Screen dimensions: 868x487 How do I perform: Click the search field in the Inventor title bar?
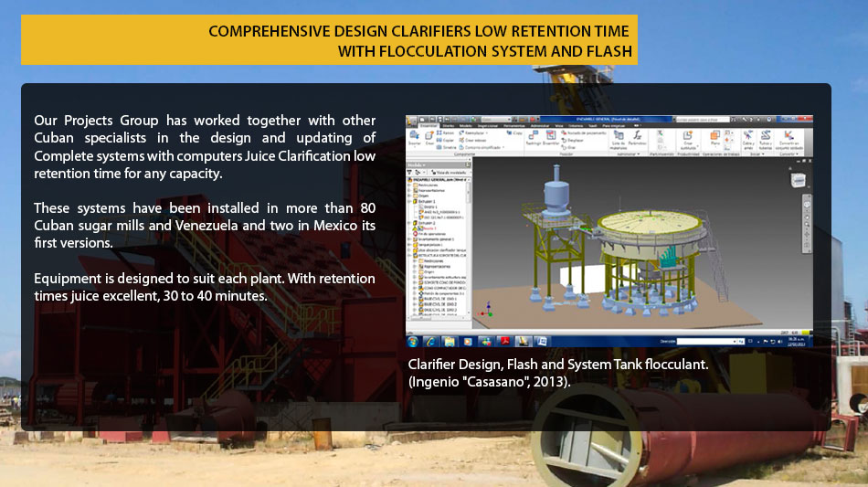click(x=704, y=119)
